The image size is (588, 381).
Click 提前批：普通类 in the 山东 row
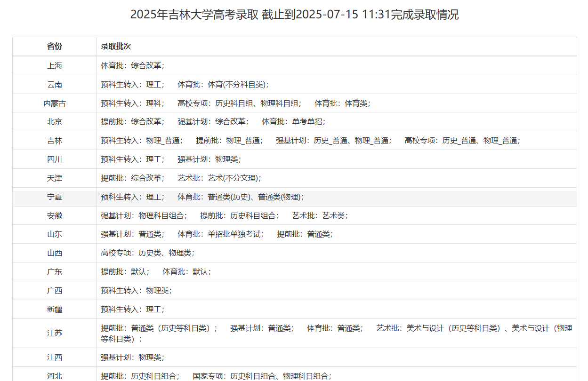305,234
